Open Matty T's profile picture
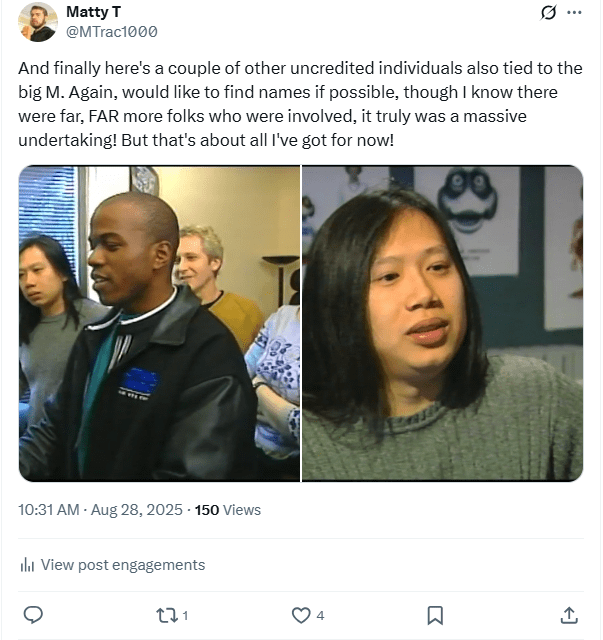The height and width of the screenshot is (640, 603). coord(38,22)
